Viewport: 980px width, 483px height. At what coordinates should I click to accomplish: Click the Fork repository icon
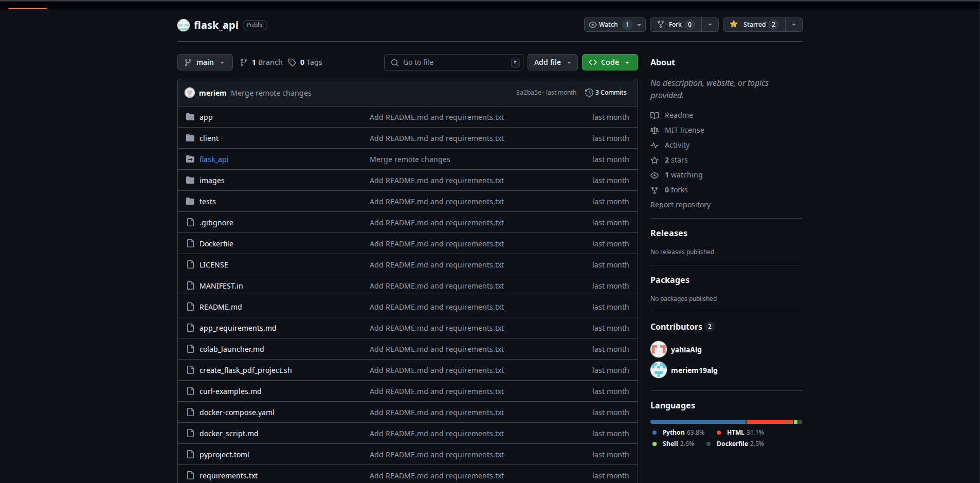point(661,24)
